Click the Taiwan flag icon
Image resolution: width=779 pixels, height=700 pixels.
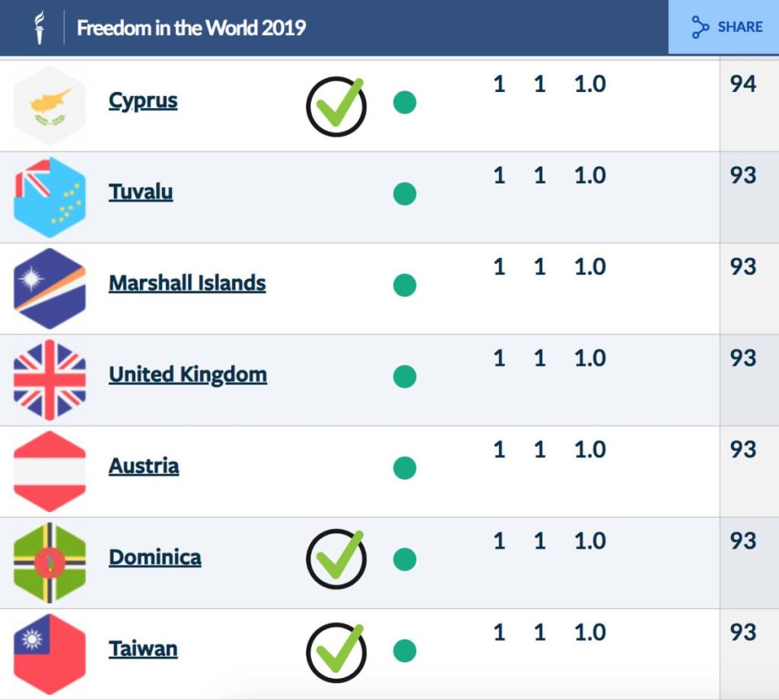click(x=49, y=654)
